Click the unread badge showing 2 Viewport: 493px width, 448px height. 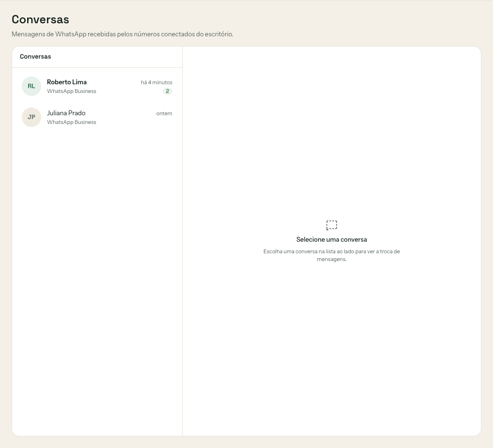[167, 91]
